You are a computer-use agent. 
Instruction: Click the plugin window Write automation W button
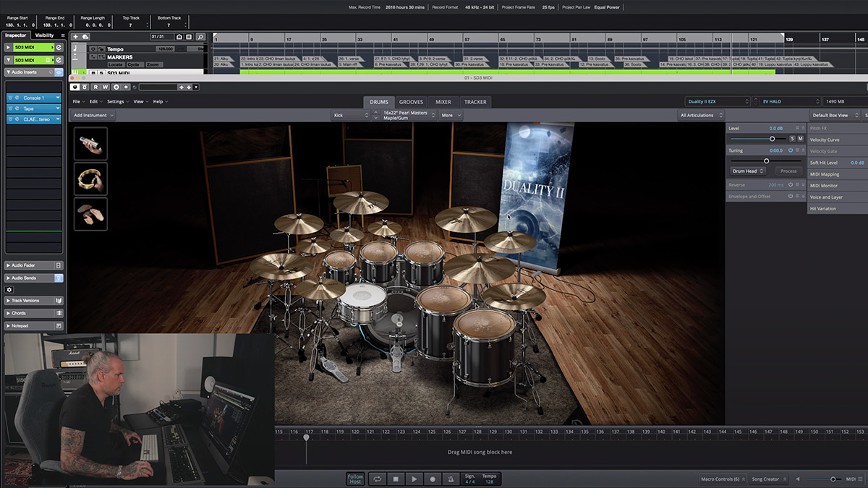pyautogui.click(x=105, y=87)
